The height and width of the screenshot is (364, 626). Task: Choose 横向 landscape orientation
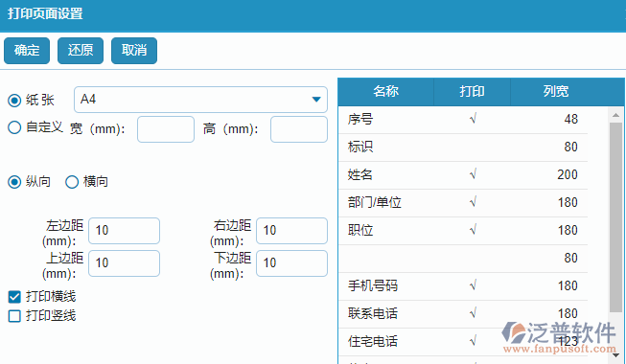click(72, 182)
